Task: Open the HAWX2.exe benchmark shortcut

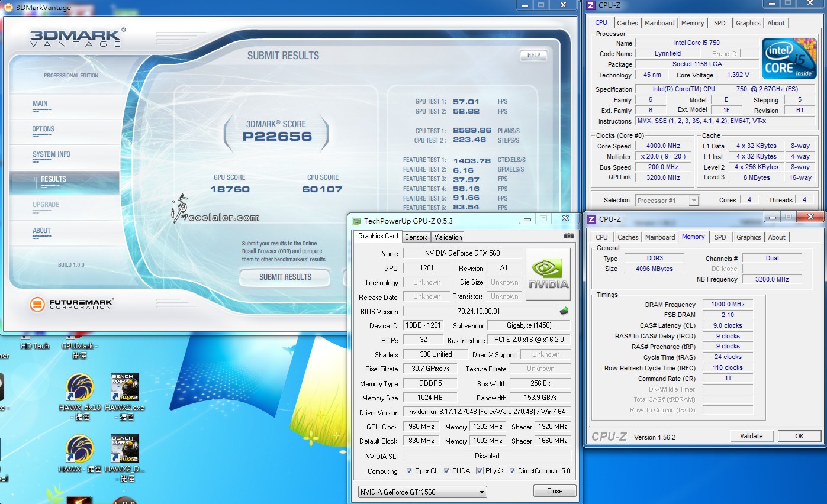Action: (125, 387)
